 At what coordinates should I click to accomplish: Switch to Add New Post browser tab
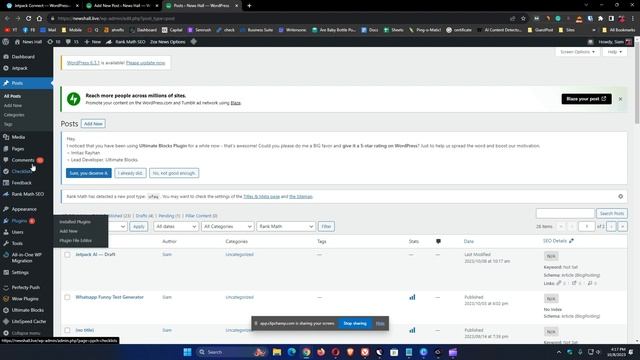pyautogui.click(x=122, y=6)
